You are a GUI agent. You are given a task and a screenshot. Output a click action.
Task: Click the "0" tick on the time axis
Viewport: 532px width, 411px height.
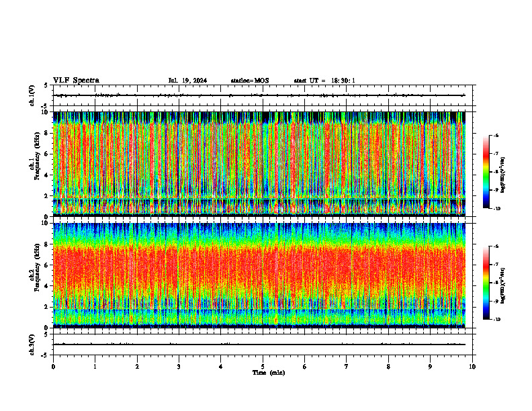53,367
